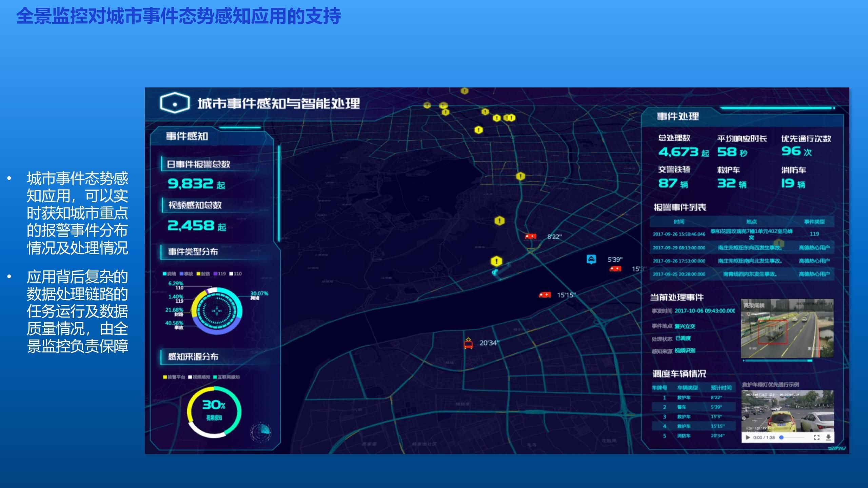Image resolution: width=868 pixels, height=488 pixels.
Task: Select the 事件感知 panel header
Action: coord(187,136)
